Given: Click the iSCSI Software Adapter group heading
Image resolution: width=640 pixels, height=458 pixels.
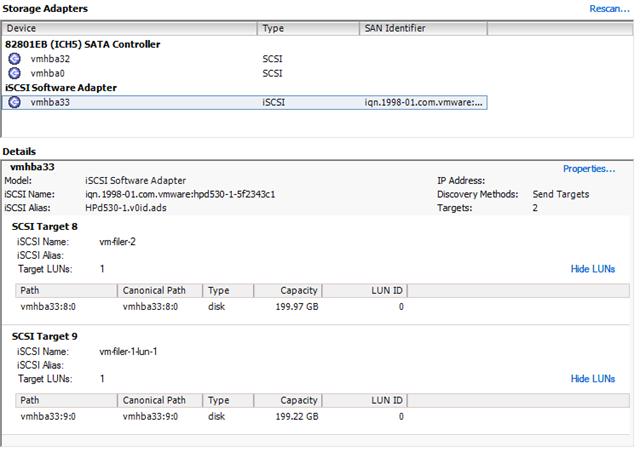Looking at the screenshot, I should (x=61, y=87).
